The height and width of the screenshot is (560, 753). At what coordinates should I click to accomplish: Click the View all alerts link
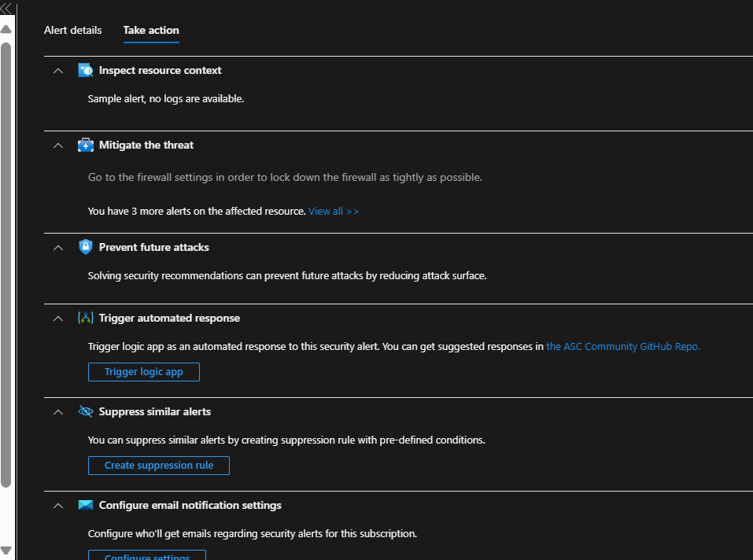333,211
